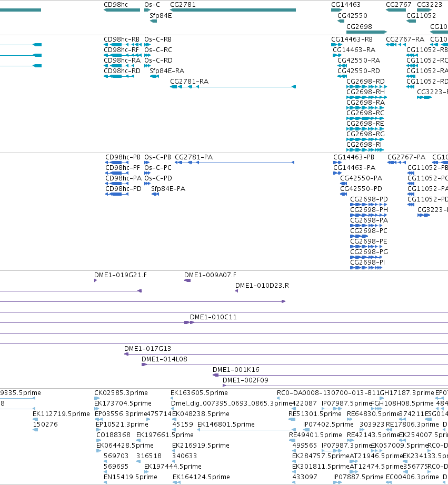Screen dimensions: 448x485
Task: Click protein Os-C-PB label
Action: click(x=157, y=157)
